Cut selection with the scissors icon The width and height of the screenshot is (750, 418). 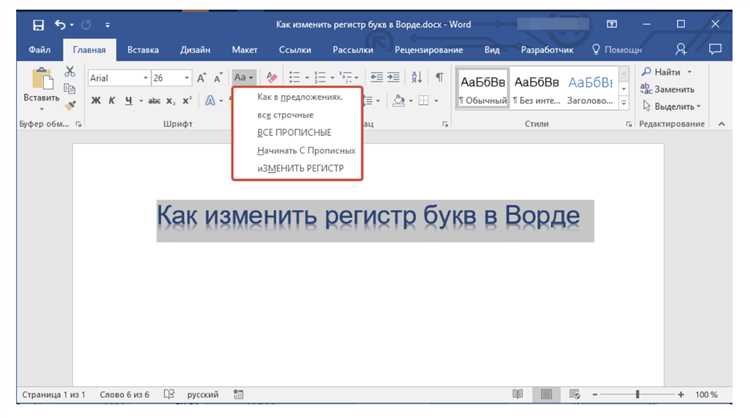[x=70, y=72]
